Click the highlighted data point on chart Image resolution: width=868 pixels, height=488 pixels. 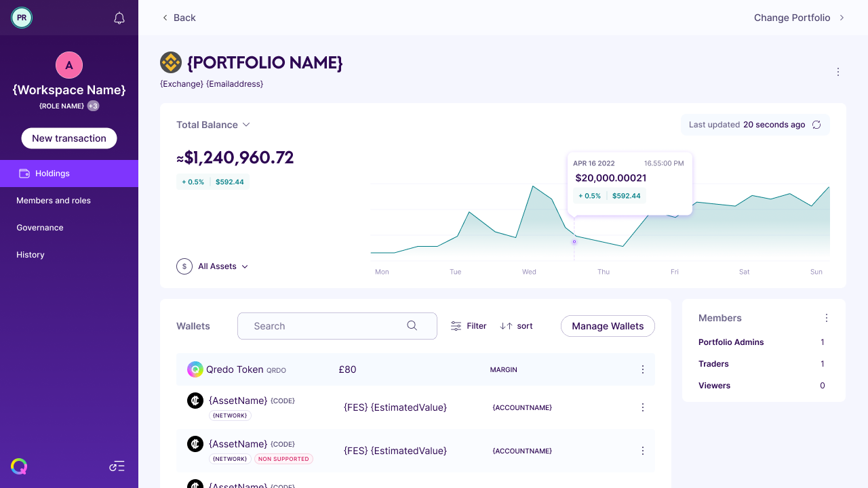(x=574, y=241)
